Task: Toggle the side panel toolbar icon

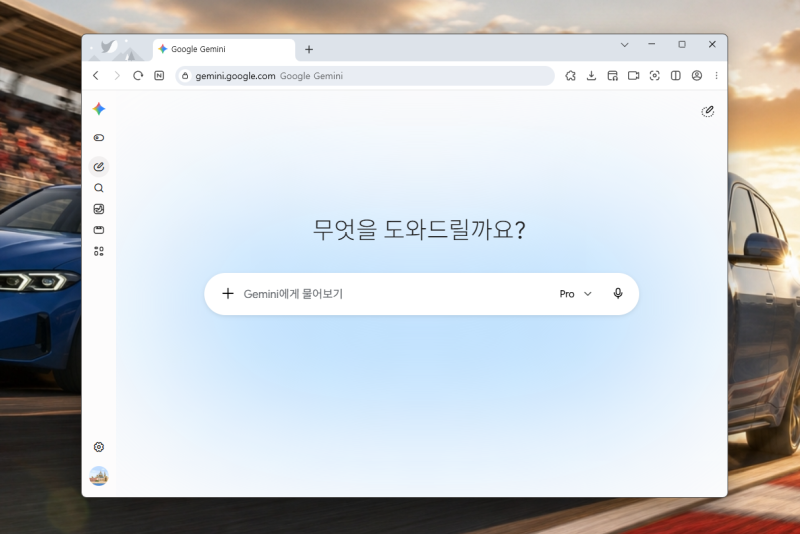Action: click(676, 75)
